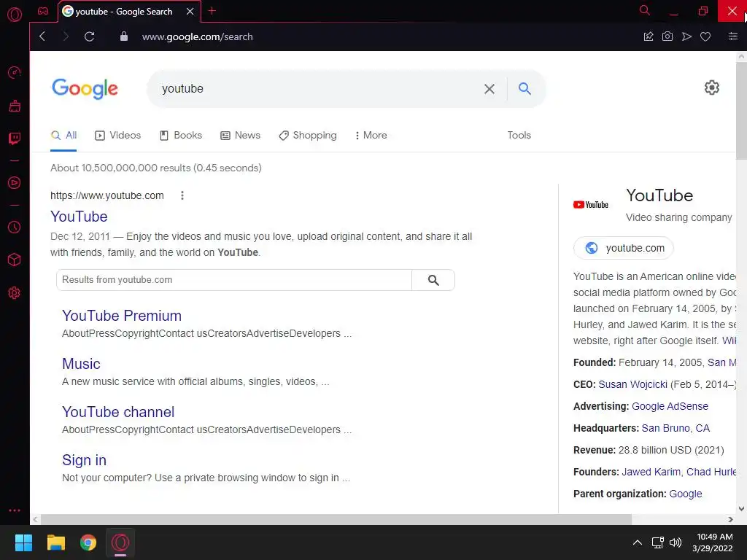Viewport: 747px width, 560px height.
Task: Click Opera GX icon in taskbar
Action: [x=120, y=542]
